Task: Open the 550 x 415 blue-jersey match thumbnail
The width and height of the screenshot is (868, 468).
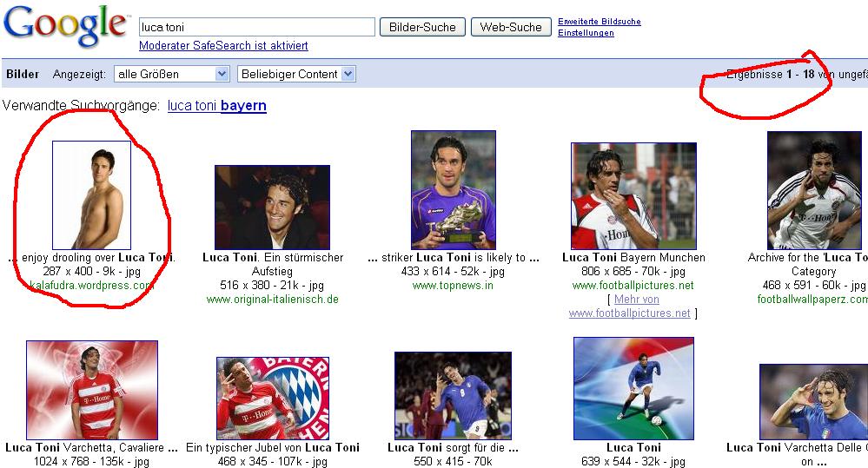Action: point(453,395)
